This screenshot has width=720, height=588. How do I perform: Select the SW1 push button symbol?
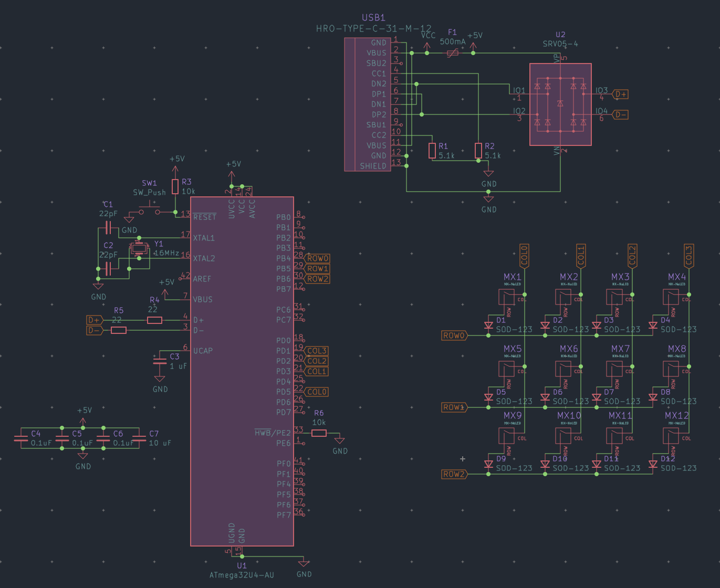point(150,209)
